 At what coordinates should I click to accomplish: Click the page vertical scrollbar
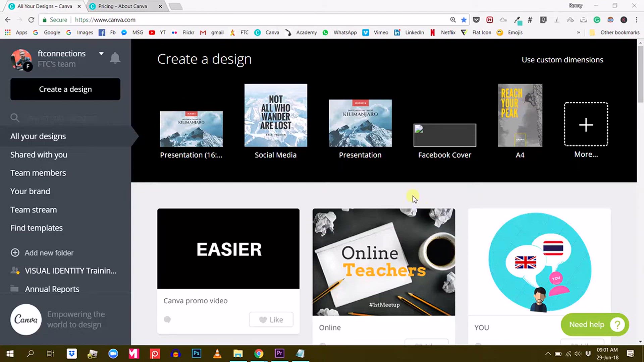(x=640, y=74)
